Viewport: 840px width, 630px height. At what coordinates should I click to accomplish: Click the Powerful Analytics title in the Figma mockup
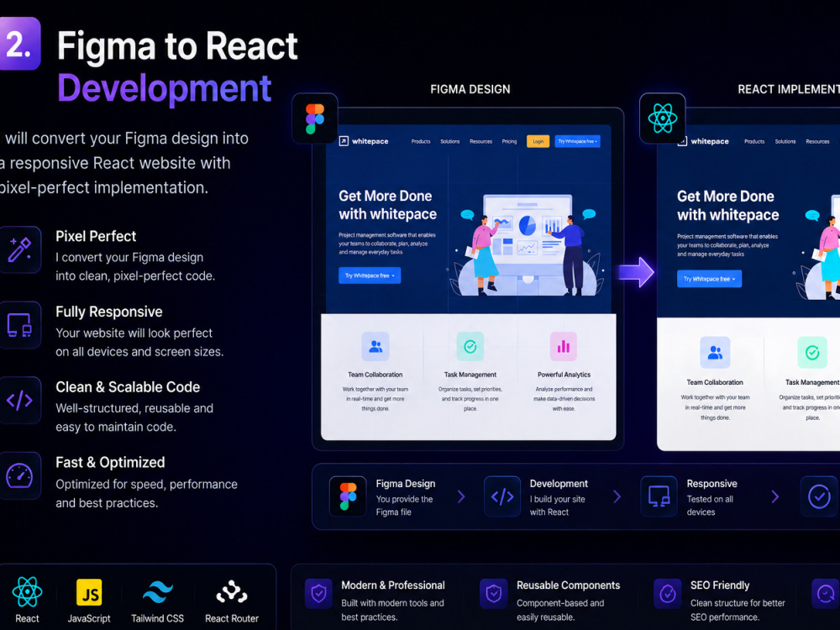[564, 375]
